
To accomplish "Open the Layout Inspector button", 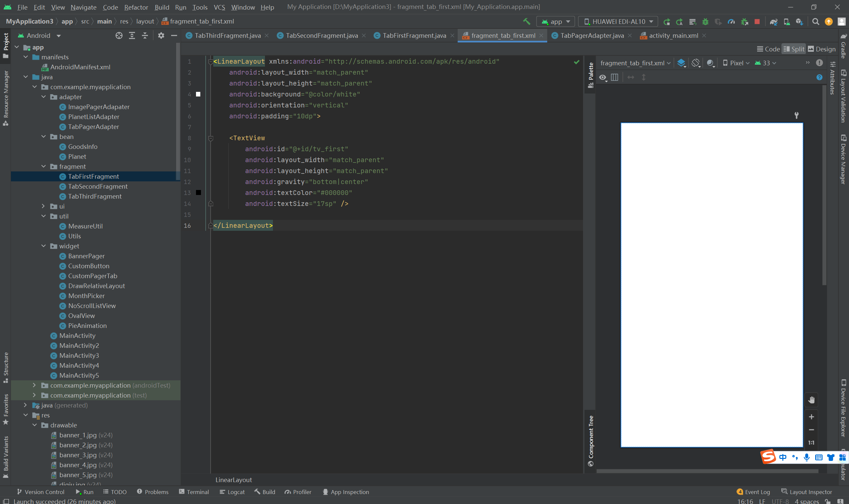I will [x=807, y=492].
